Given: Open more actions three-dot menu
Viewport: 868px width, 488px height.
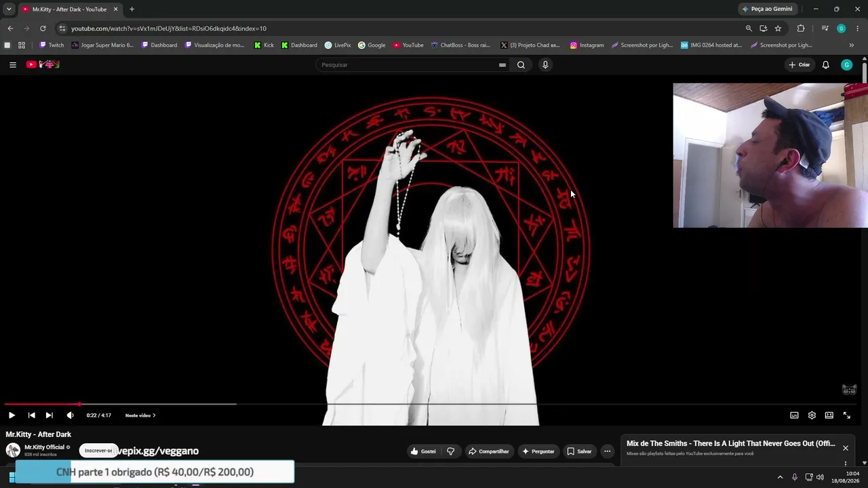Looking at the screenshot, I should click(607, 451).
